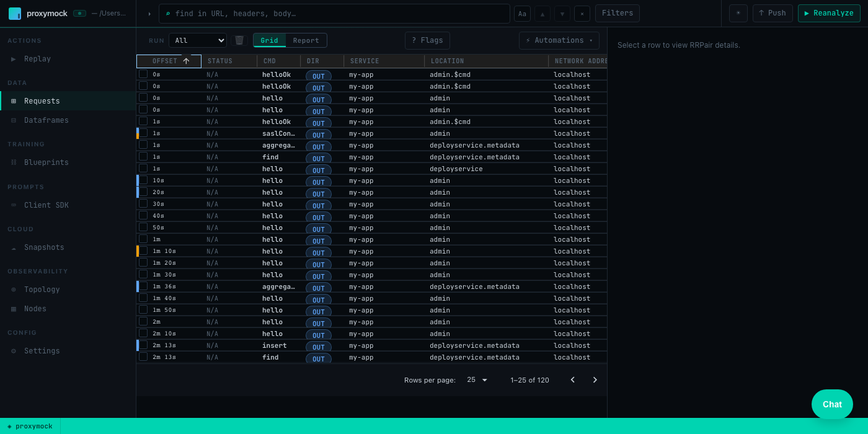Toggle the light/dark theme sun icon
This screenshot has width=868, height=434.
pos(738,14)
